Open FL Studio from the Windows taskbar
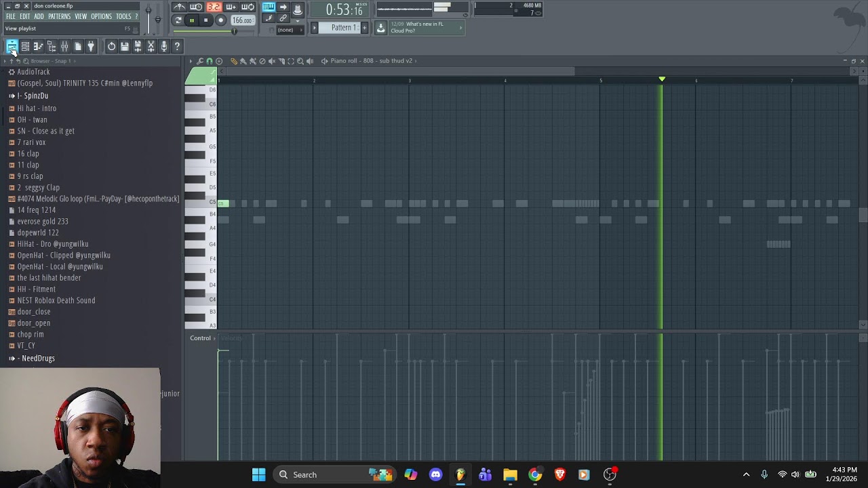This screenshot has height=488, width=868. point(460,474)
